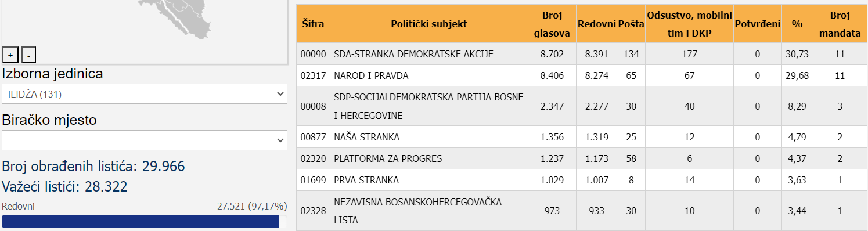Open the Biračko mjesto dropdown
This screenshot has width=868, height=231.
click(145, 140)
